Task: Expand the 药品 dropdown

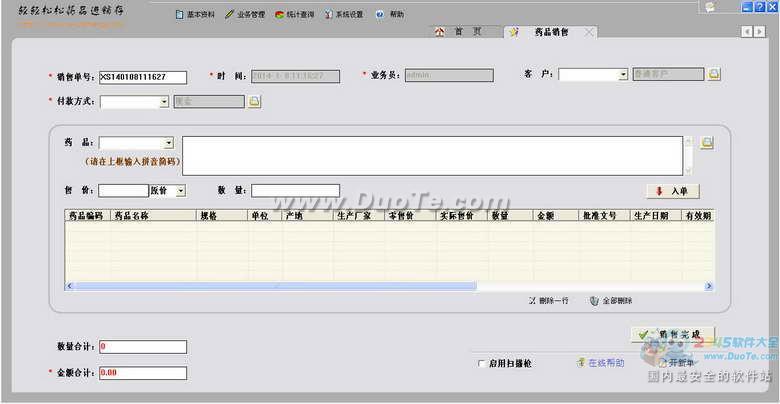Action: (169, 143)
